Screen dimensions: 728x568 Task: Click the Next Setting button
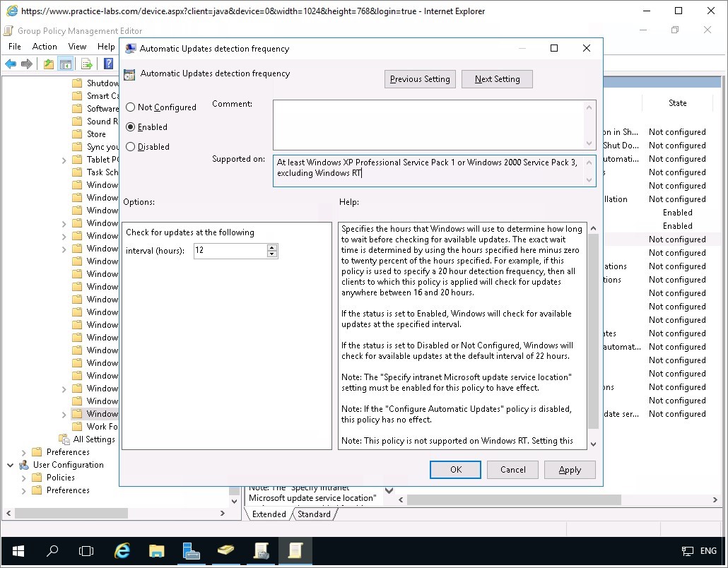497,79
